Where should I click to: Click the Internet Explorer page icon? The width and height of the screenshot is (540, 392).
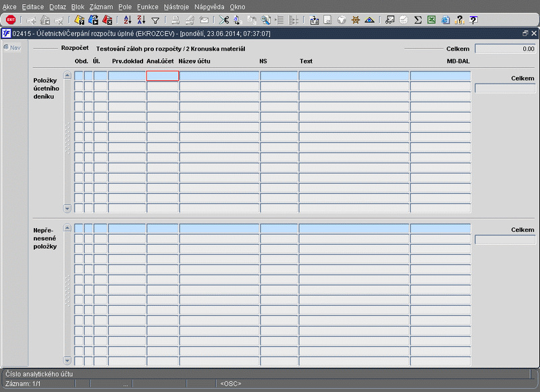446,20
